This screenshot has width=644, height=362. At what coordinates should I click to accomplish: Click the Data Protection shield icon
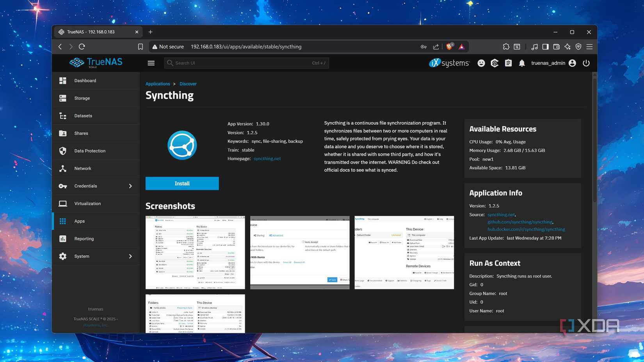click(63, 151)
